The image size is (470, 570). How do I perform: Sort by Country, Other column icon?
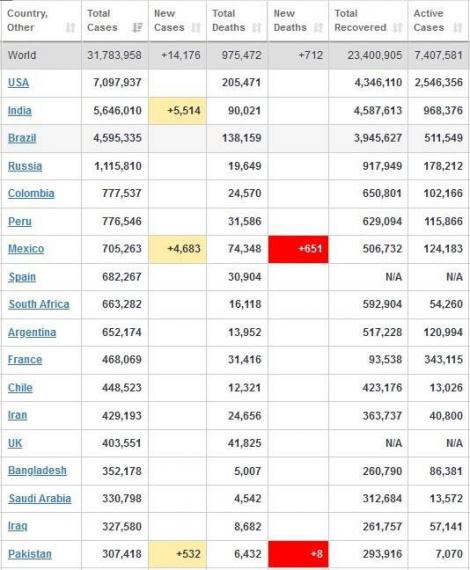point(70,28)
